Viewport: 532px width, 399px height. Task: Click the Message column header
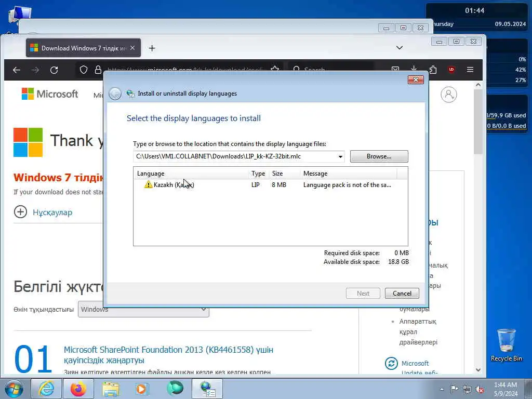(x=349, y=174)
